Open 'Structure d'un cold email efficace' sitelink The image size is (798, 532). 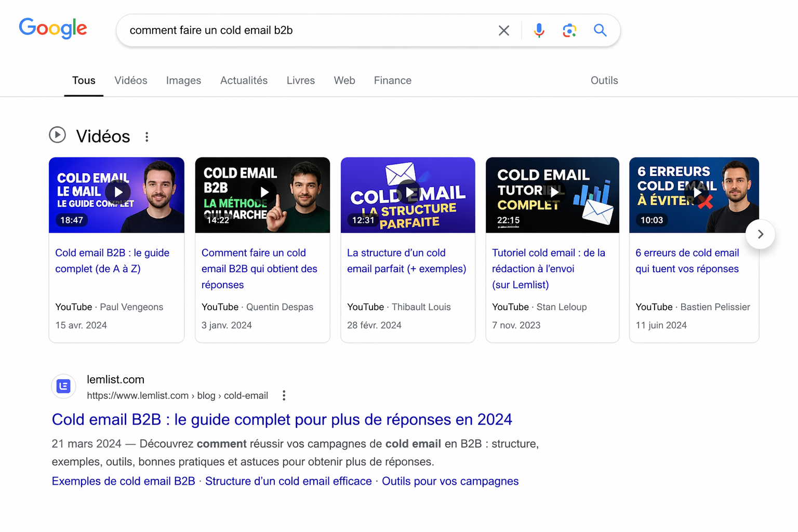288,481
